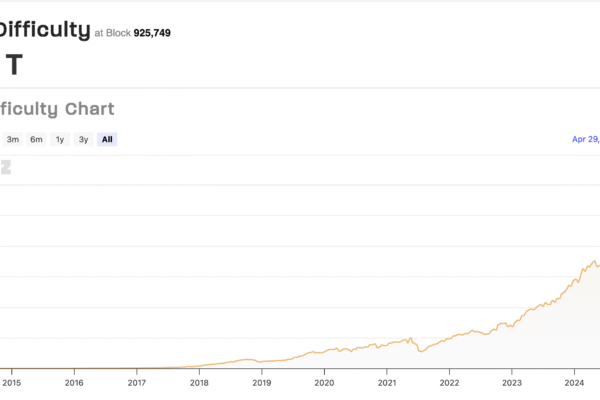Click the 2017 x-axis label
The height and width of the screenshot is (400, 600).
136,381
